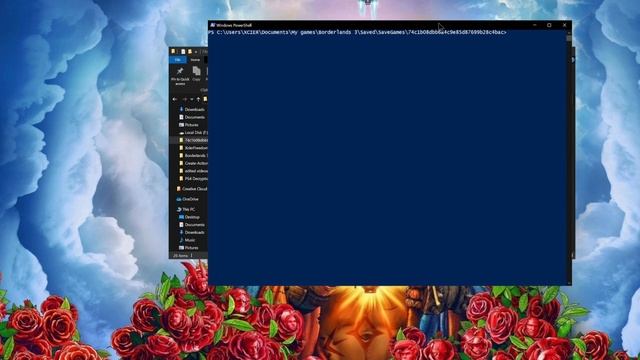Click the PowerShell vertical scrollbar thumb
The image size is (640, 360).
tap(569, 38)
